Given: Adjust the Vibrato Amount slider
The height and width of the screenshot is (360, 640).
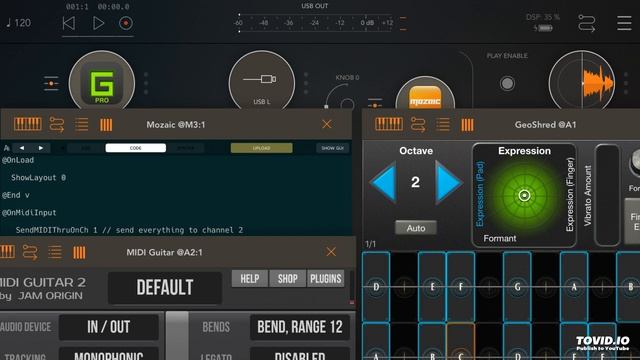Looking at the screenshot, I should pyautogui.click(x=608, y=195).
